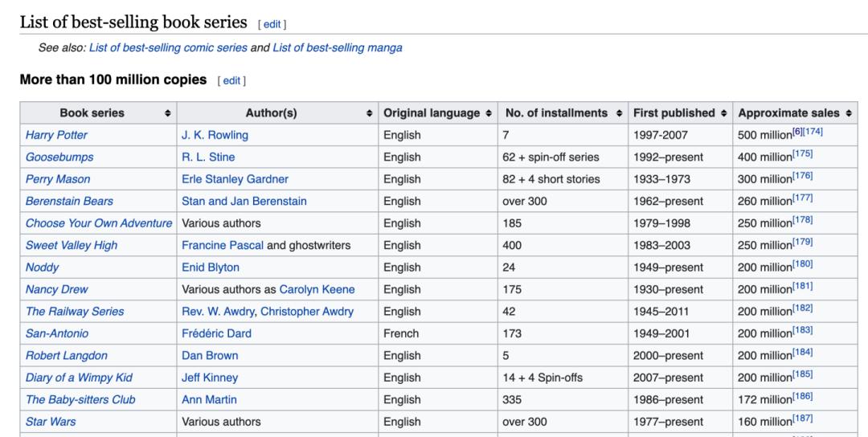Go to R. L. Stine's page
Screen dimensions: 868x437
coord(208,157)
